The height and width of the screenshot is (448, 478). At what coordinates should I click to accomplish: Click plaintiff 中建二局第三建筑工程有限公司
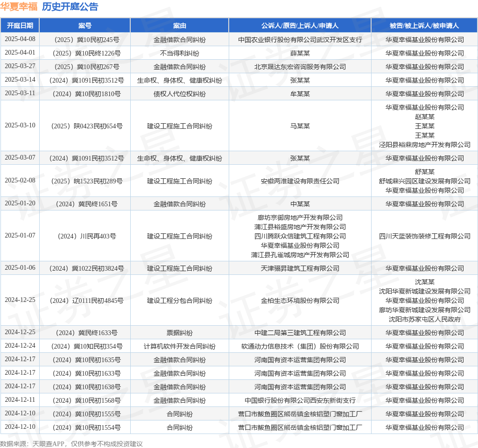[x=300, y=333]
